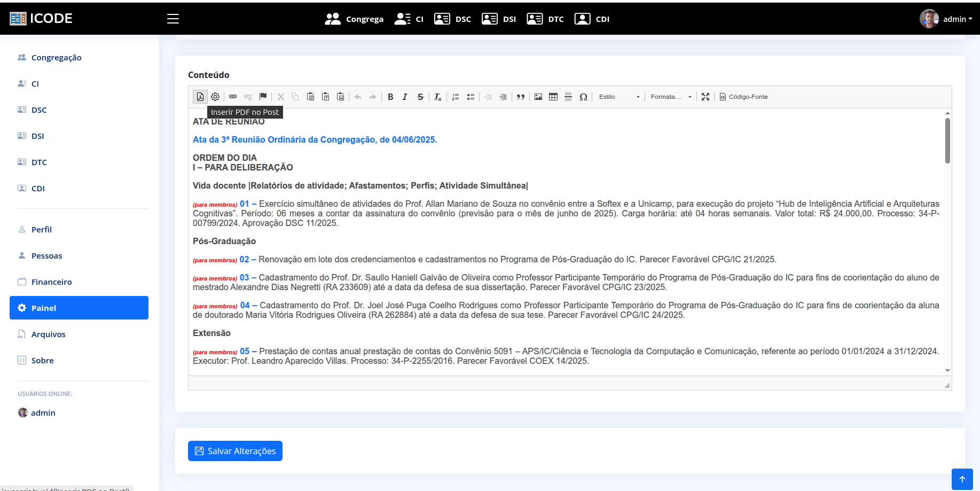Click the Salvar Alterações button
Image resolution: width=980 pixels, height=491 pixels.
[x=235, y=451]
